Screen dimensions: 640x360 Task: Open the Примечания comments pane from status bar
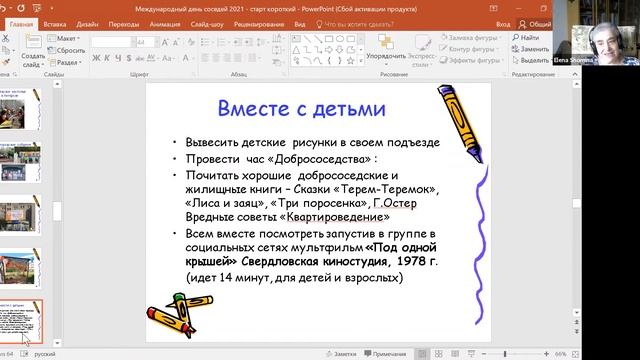(x=385, y=354)
